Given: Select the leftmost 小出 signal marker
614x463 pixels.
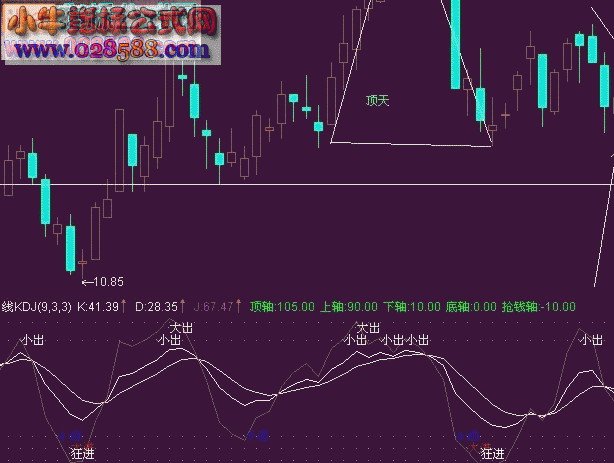Looking at the screenshot, I should point(32,340).
